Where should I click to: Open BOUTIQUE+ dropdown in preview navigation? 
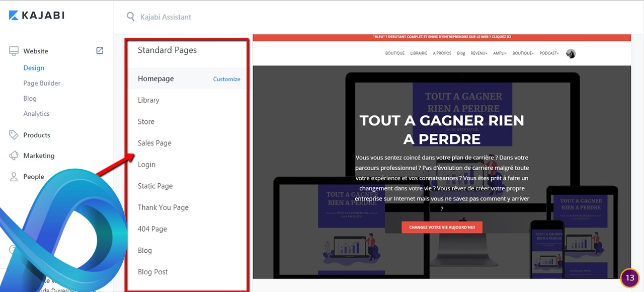click(x=523, y=53)
